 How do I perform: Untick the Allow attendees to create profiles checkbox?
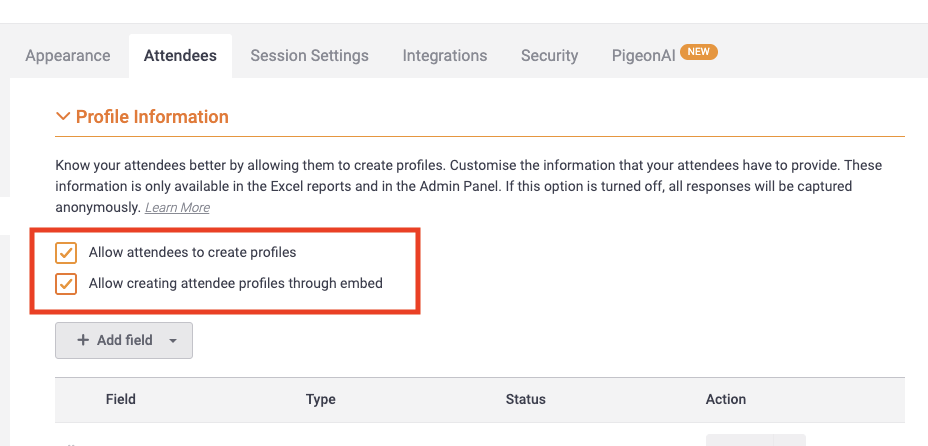point(66,253)
